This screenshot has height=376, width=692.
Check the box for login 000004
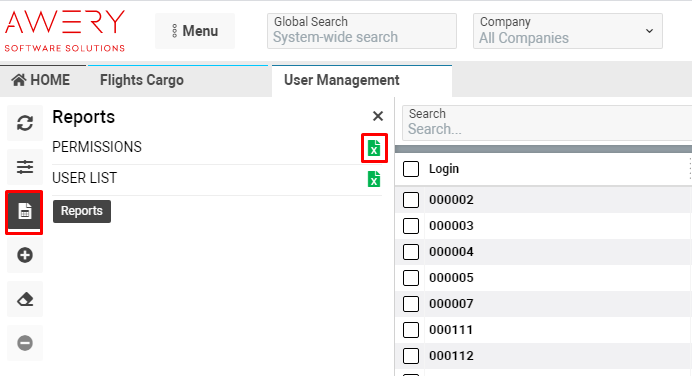(411, 252)
